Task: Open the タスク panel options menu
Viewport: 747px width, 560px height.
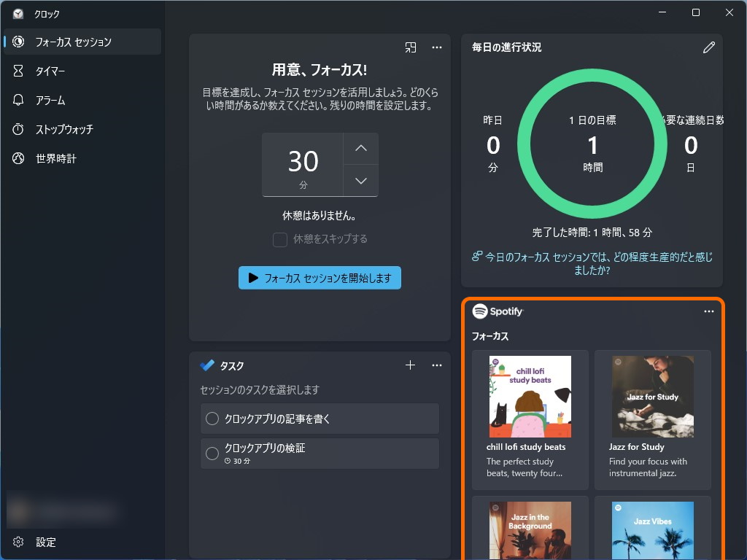Action: pyautogui.click(x=437, y=365)
